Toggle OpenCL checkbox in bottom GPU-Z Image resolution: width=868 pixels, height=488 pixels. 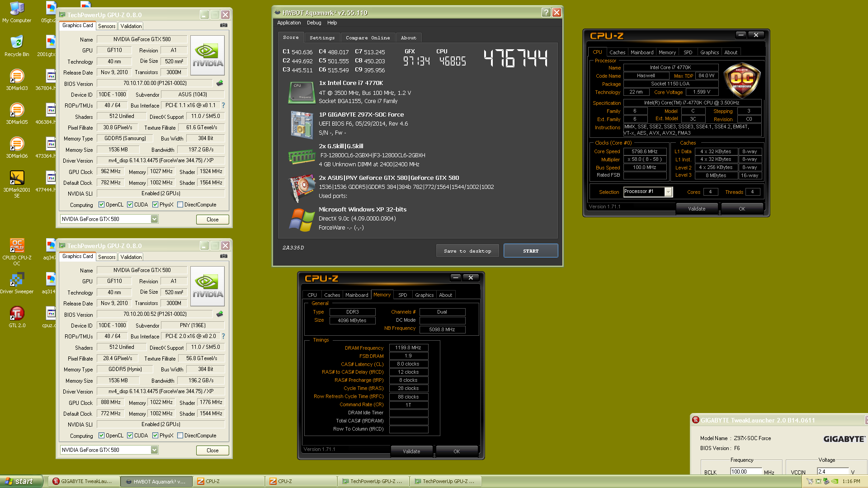[x=101, y=436]
